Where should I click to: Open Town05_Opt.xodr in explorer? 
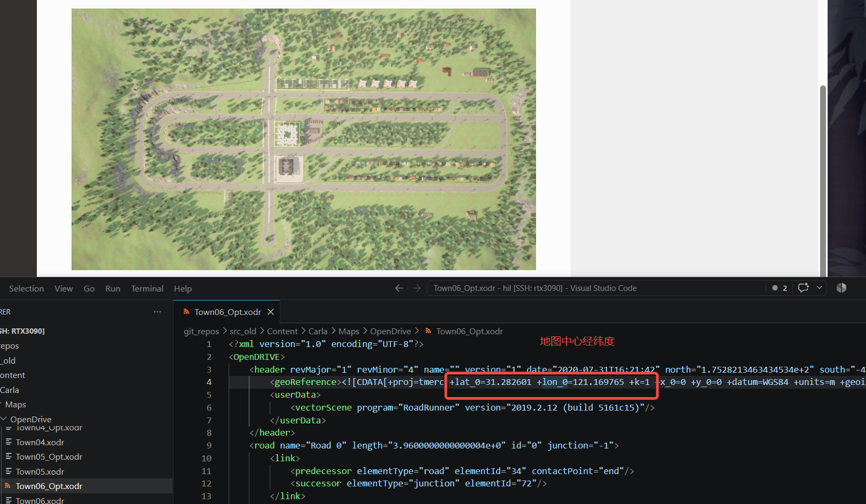click(x=49, y=456)
